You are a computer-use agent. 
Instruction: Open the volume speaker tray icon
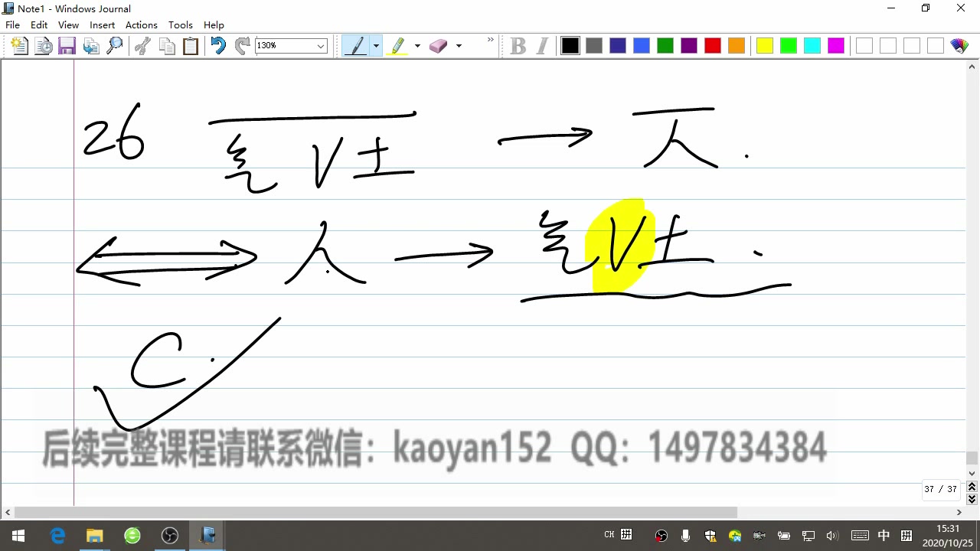pyautogui.click(x=833, y=536)
